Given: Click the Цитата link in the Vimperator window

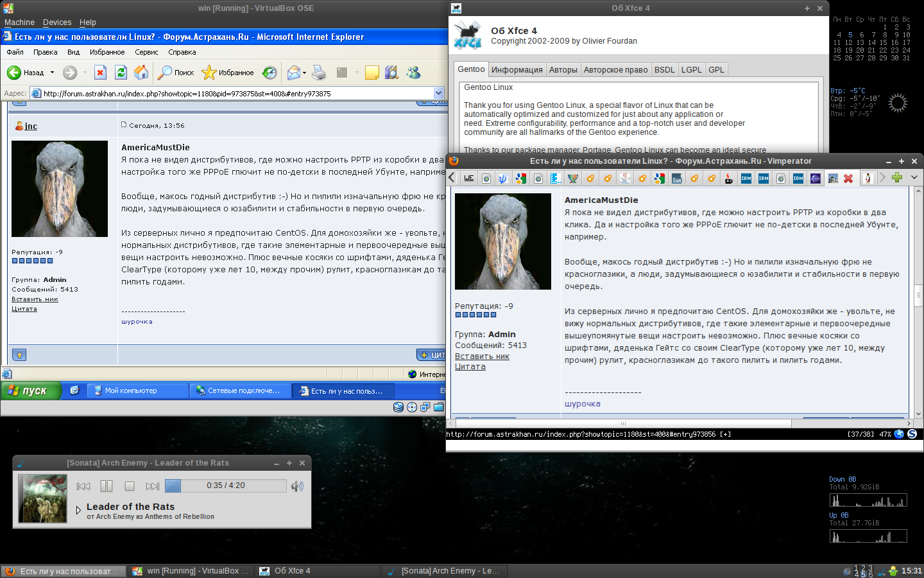Looking at the screenshot, I should coord(470,367).
